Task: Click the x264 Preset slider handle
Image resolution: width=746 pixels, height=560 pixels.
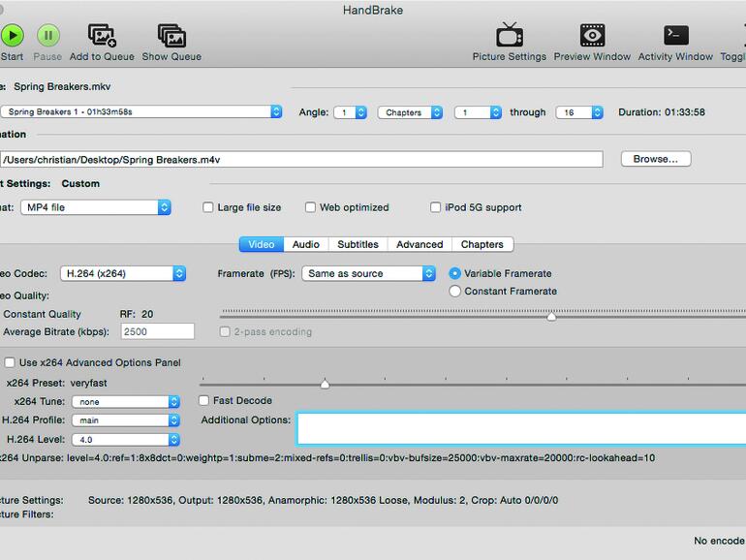Action: (325, 384)
